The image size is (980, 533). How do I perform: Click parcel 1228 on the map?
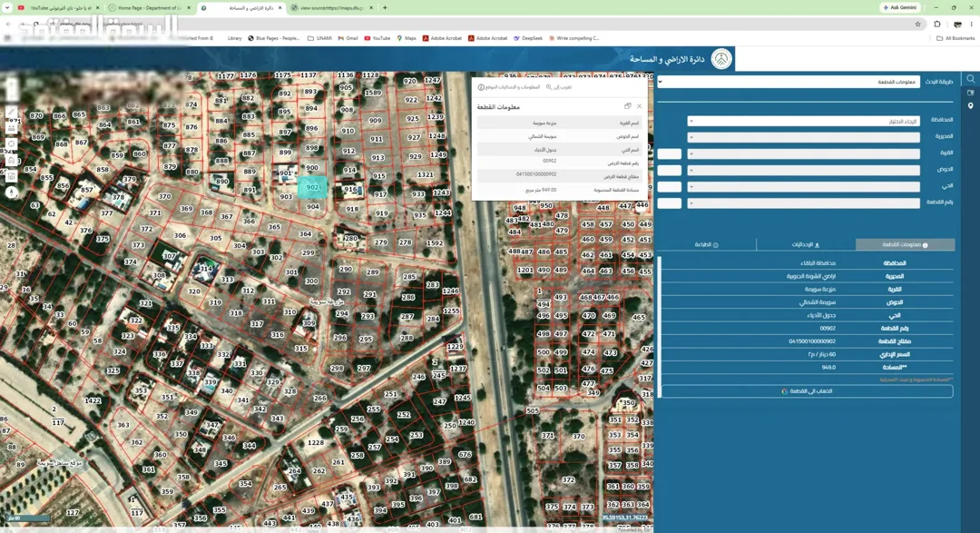click(x=316, y=443)
